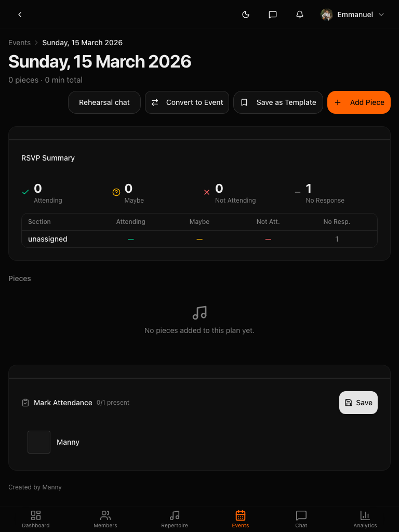Save the marked attendance
This screenshot has height=532, width=399.
pyautogui.click(x=358, y=403)
